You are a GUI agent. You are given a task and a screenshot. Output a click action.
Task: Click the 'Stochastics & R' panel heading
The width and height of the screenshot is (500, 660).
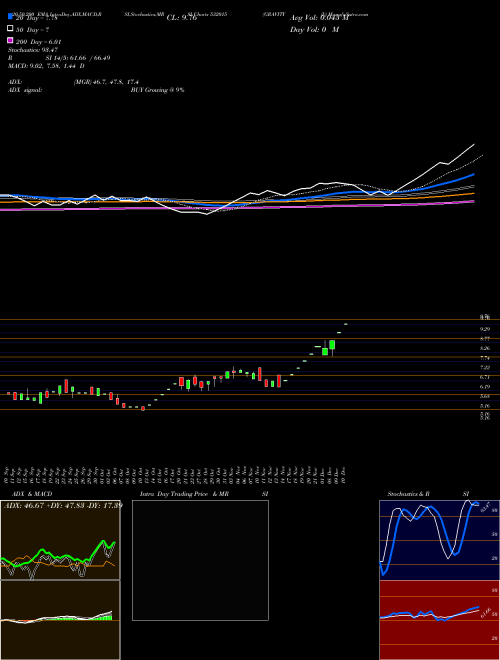coord(409,494)
